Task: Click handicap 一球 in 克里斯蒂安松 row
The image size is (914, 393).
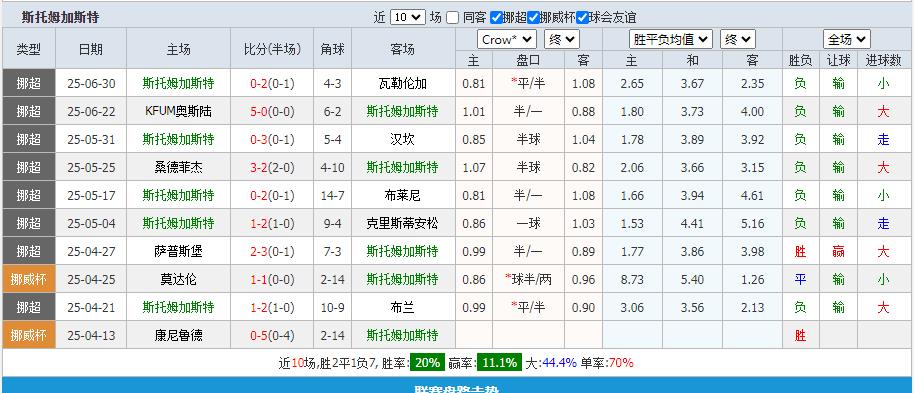Action: (x=528, y=223)
